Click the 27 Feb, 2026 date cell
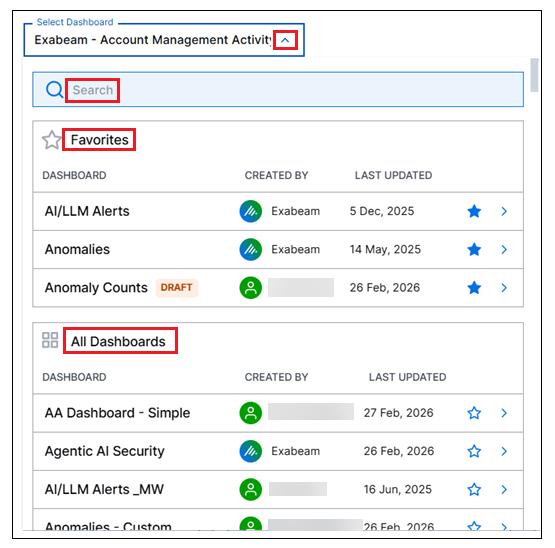 399,413
